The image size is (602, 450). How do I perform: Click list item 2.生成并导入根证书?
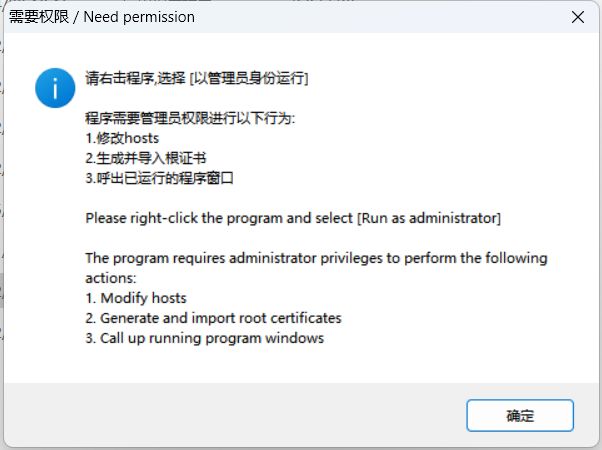coord(146,158)
